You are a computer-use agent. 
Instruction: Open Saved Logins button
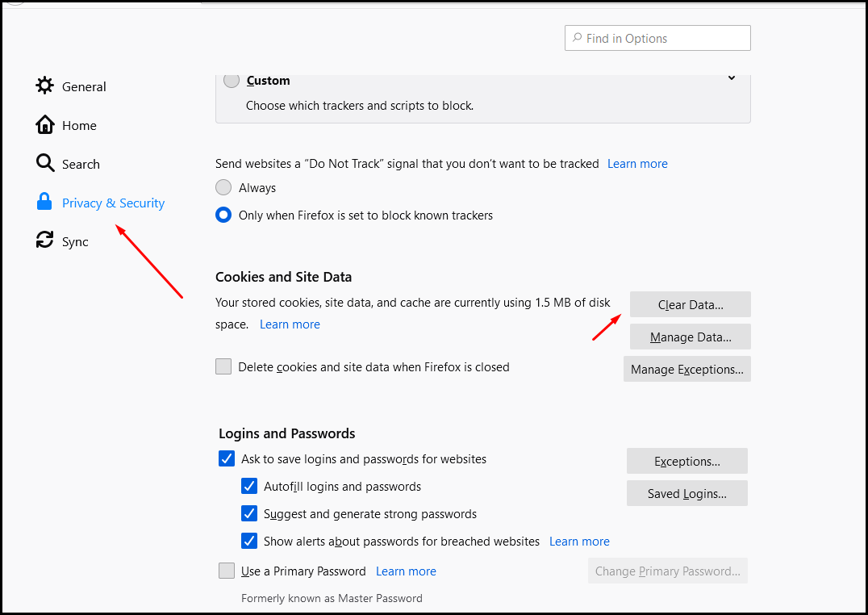click(687, 493)
